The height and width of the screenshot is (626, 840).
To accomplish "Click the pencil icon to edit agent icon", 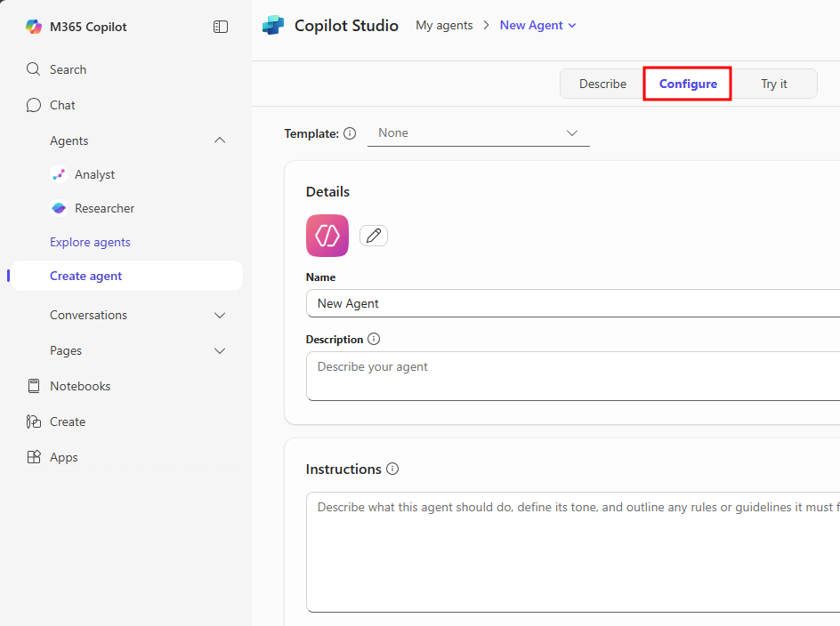I will tap(374, 236).
